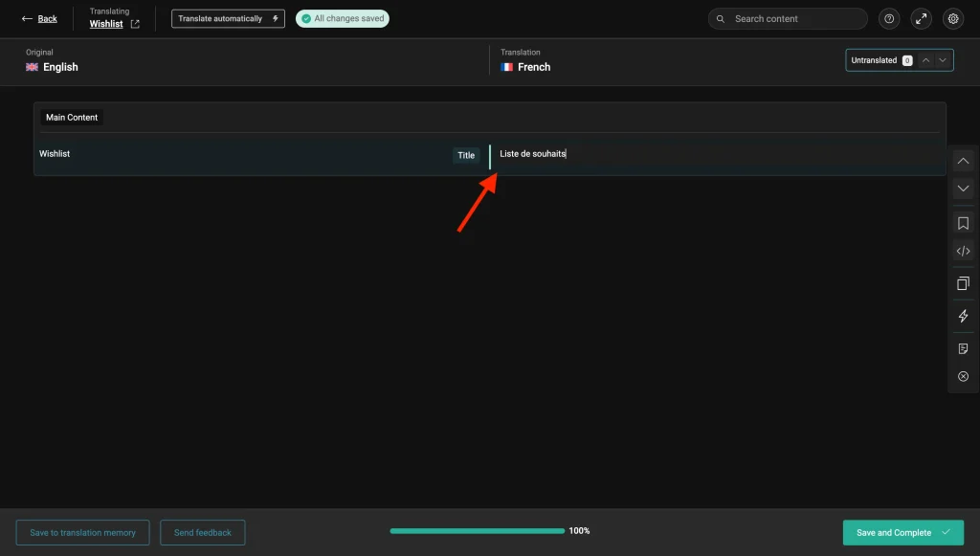This screenshot has width=980, height=556.
Task: Click the search content field
Action: pos(787,18)
